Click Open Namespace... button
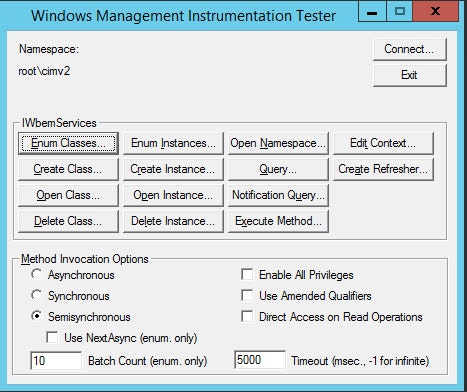The height and width of the screenshot is (392, 467). pos(278,143)
